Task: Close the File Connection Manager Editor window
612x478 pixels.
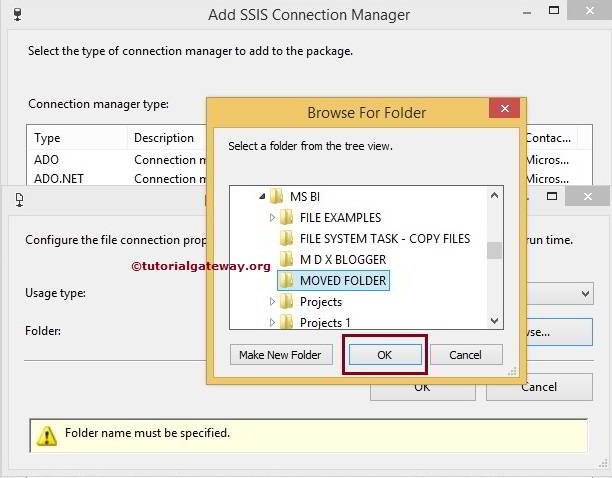Action: tap(587, 196)
